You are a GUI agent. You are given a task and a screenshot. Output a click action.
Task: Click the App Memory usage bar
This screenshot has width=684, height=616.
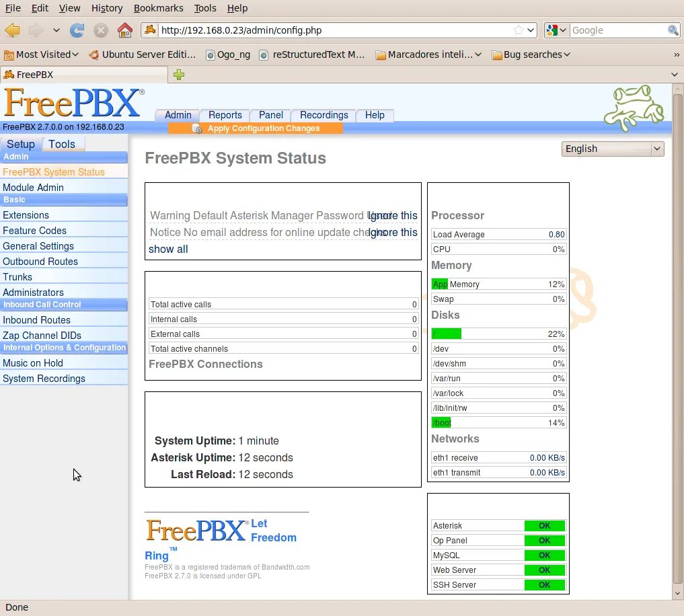(x=498, y=284)
